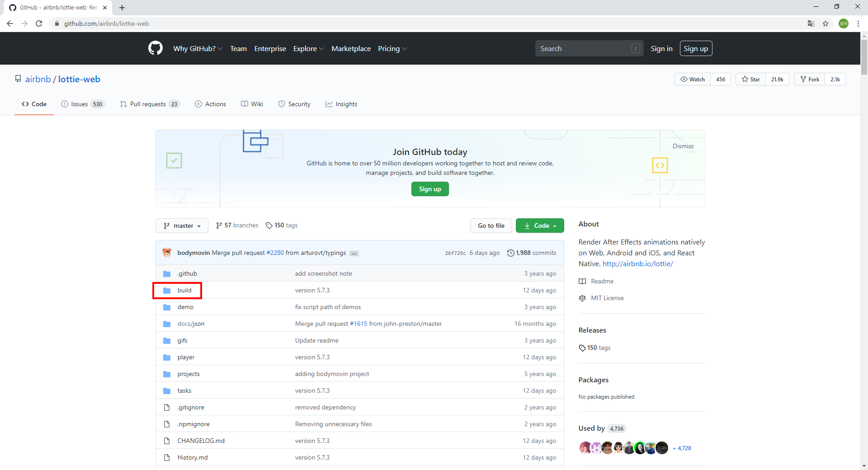The image size is (868, 470).
Task: Click the translate page icon in address bar
Action: (x=811, y=23)
